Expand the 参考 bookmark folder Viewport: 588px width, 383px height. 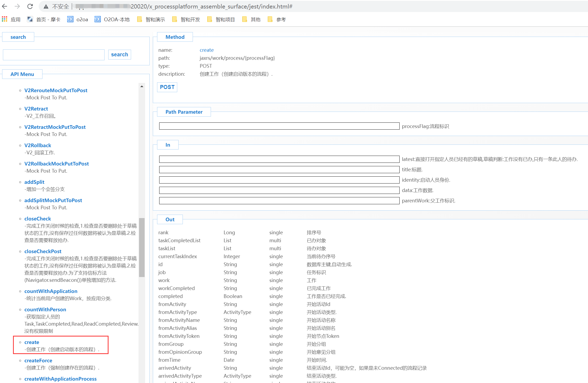click(277, 19)
